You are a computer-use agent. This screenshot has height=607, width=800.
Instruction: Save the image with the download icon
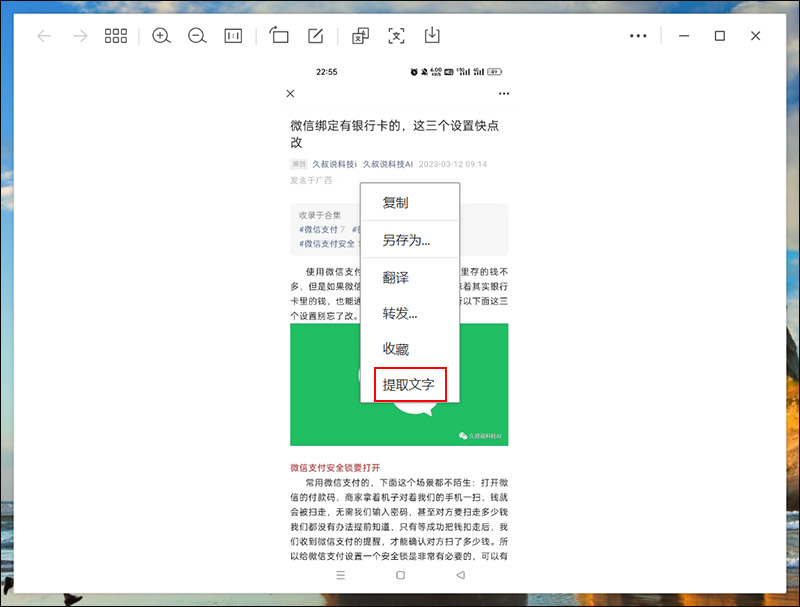click(x=431, y=36)
